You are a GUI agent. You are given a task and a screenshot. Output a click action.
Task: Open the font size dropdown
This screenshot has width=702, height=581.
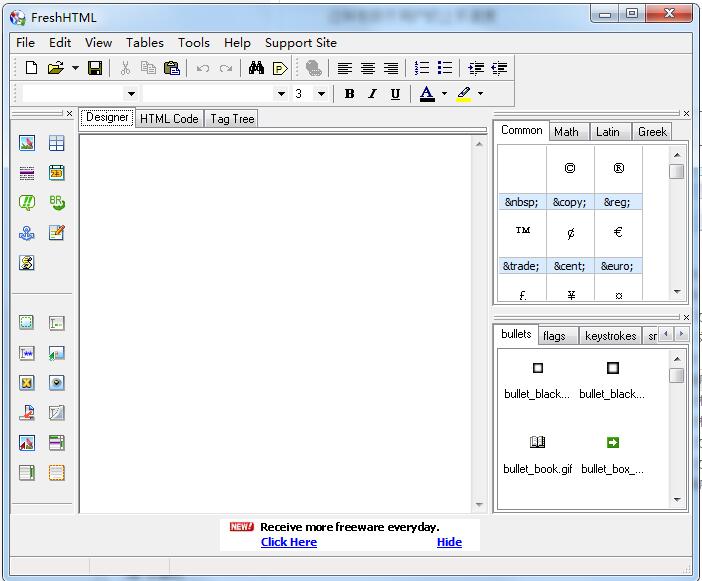coord(321,93)
